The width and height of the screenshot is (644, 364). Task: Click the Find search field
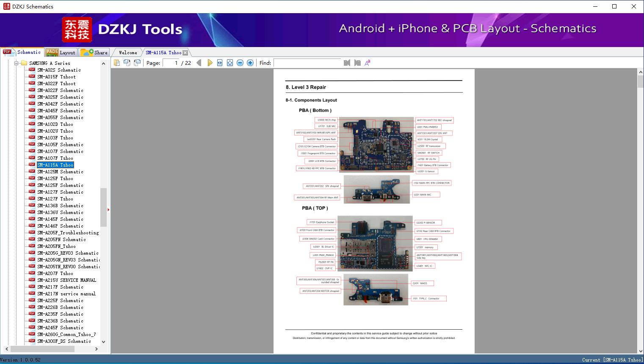[307, 63]
